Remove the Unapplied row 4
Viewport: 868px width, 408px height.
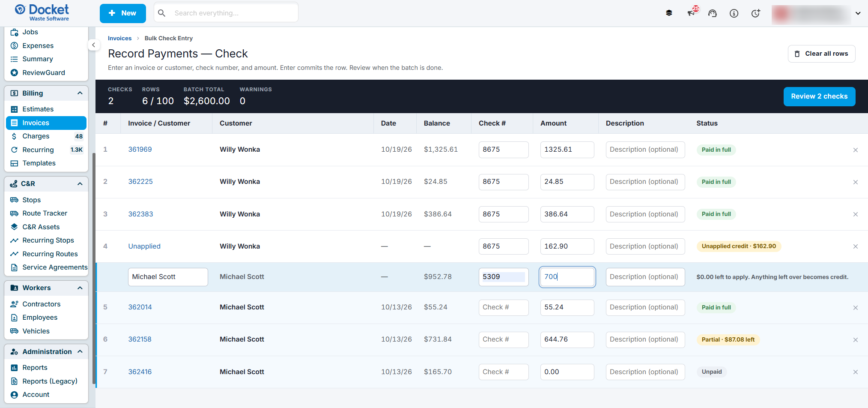tap(856, 246)
